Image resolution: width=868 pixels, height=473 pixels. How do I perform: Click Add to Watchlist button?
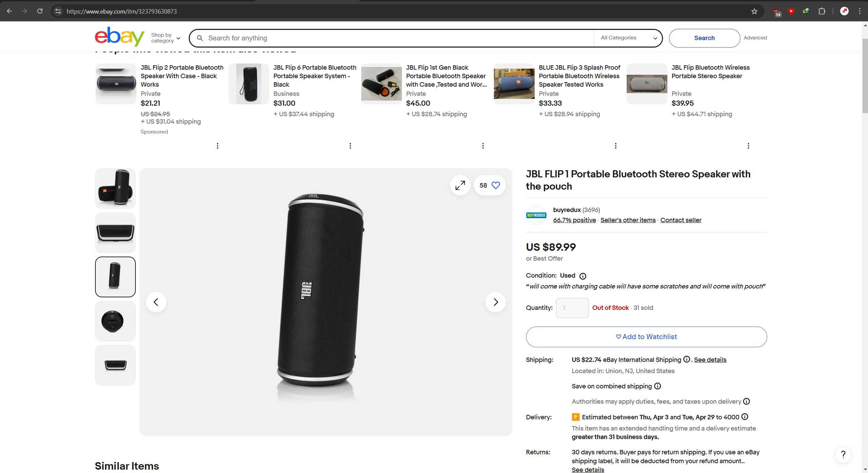coord(646,337)
